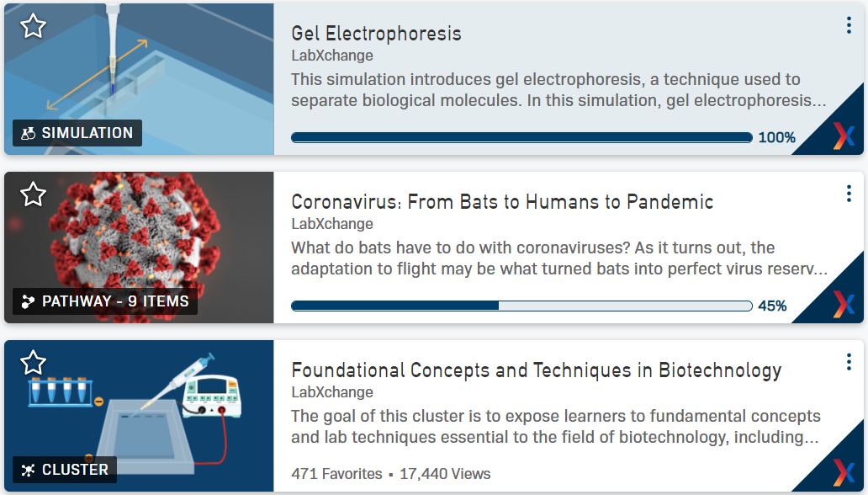Click the PATHWAY - 9 ITEMS badge

(105, 301)
